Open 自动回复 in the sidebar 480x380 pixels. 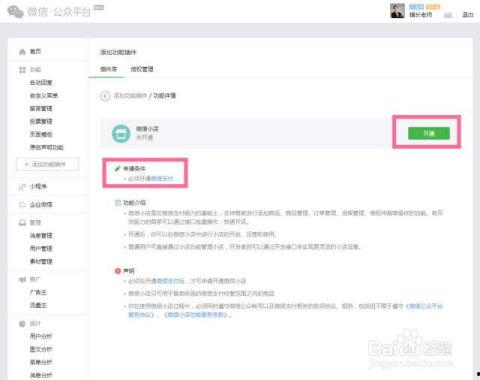click(41, 83)
